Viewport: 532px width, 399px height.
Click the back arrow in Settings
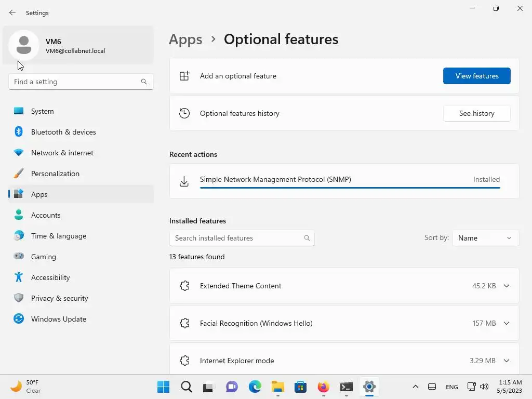[12, 12]
